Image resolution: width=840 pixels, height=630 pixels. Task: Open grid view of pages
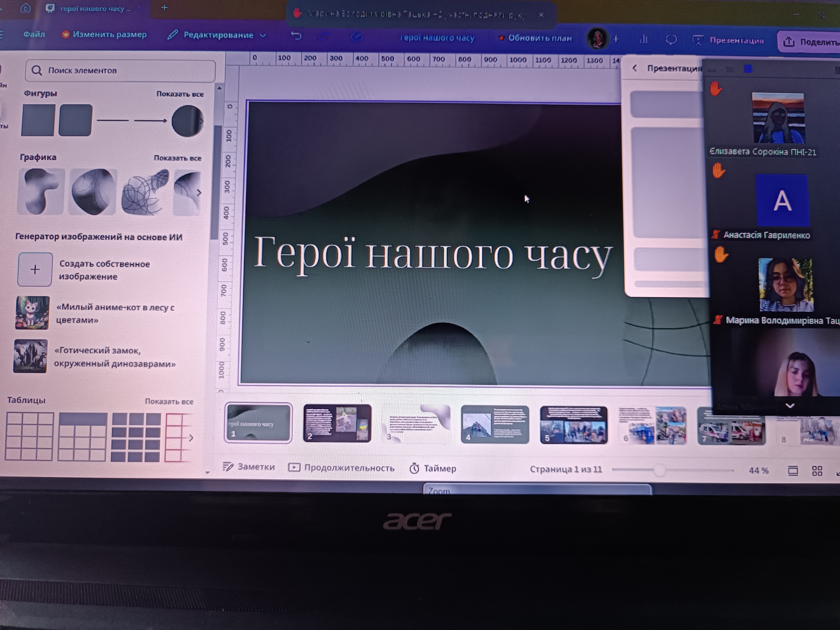tap(817, 471)
